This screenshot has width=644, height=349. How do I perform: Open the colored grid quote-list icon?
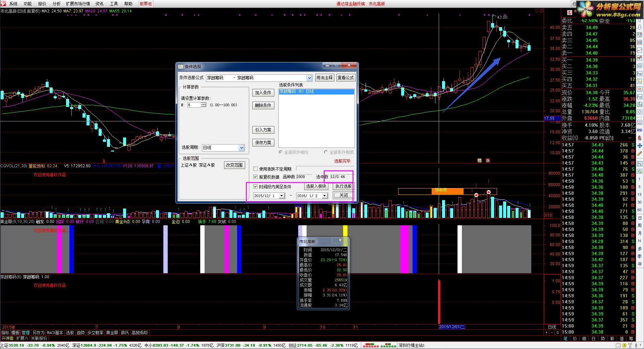(x=640, y=42)
